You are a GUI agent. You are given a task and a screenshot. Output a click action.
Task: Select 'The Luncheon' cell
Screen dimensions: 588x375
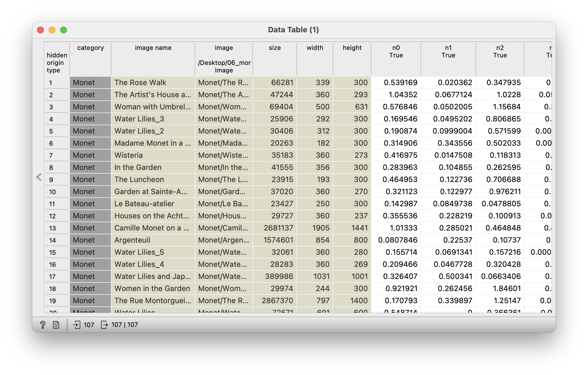tap(153, 179)
